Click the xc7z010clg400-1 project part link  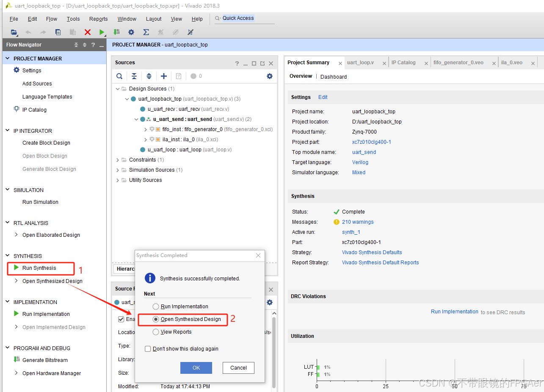click(372, 142)
